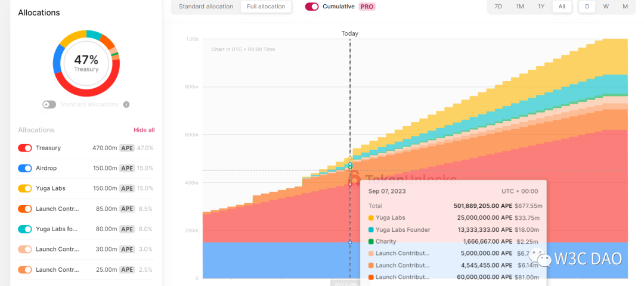The image size is (644, 286).
Task: Click the Allocations panel heading
Action: point(39,13)
